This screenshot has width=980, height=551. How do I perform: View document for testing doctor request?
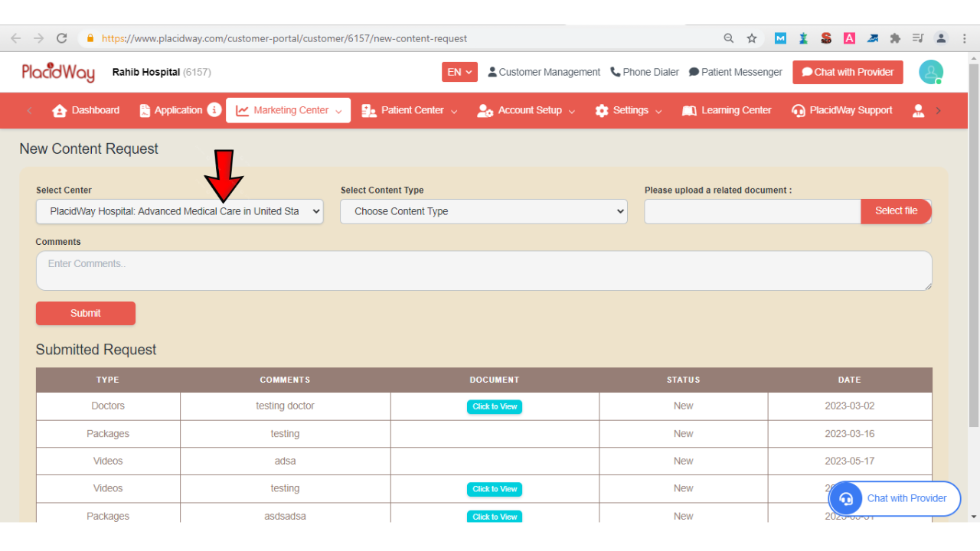(x=495, y=406)
